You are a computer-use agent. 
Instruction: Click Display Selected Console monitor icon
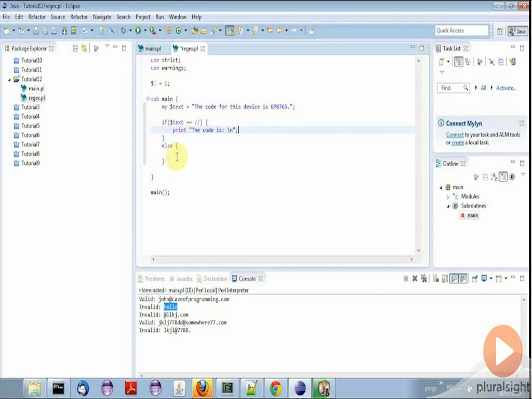[x=484, y=278]
